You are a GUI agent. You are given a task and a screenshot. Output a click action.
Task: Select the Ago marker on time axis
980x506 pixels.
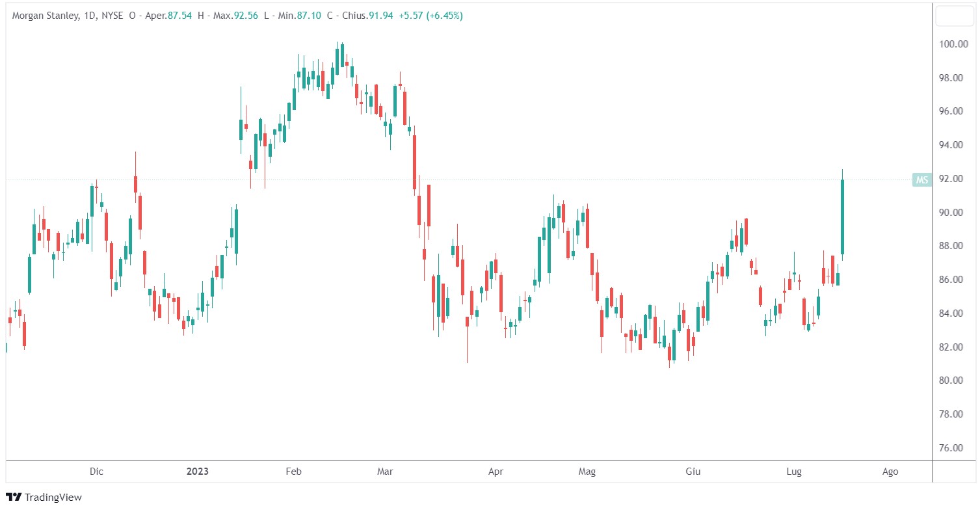[x=890, y=471]
